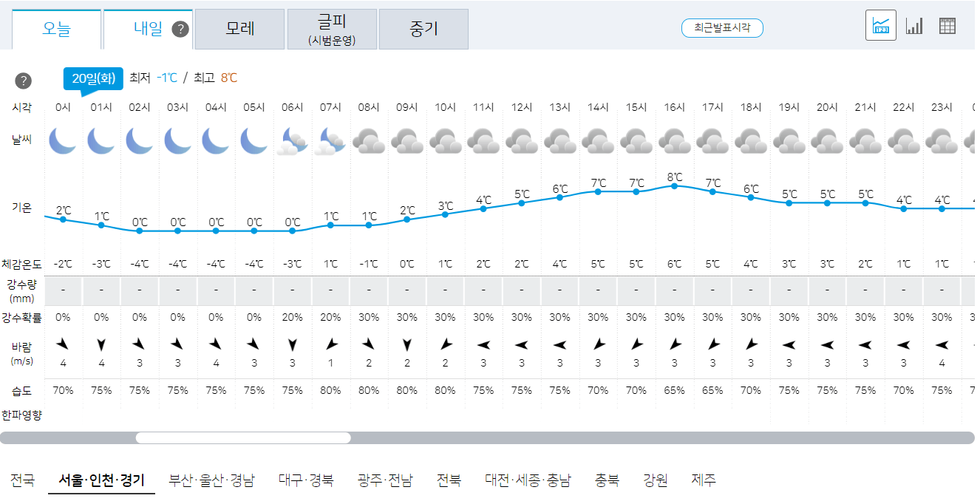Click the highlighted graph view icon
Viewport: 980px width, 504px height.
tap(880, 24)
